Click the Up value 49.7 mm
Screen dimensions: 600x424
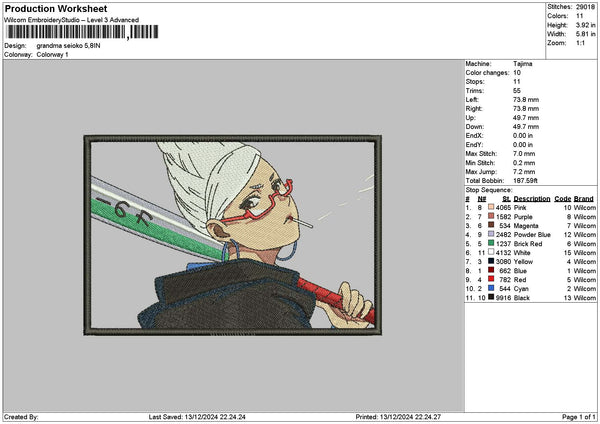click(526, 118)
